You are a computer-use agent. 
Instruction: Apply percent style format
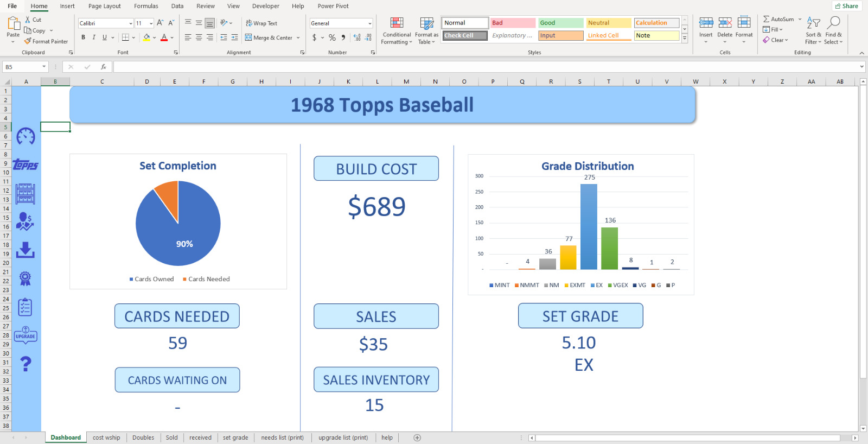point(332,37)
